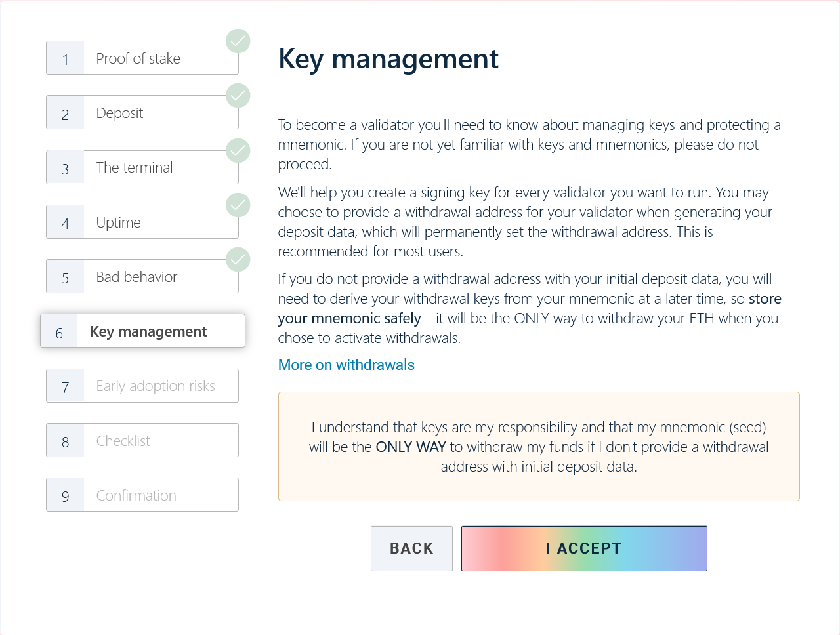Open the Deposit step
This screenshot has width=840, height=635.
[142, 113]
